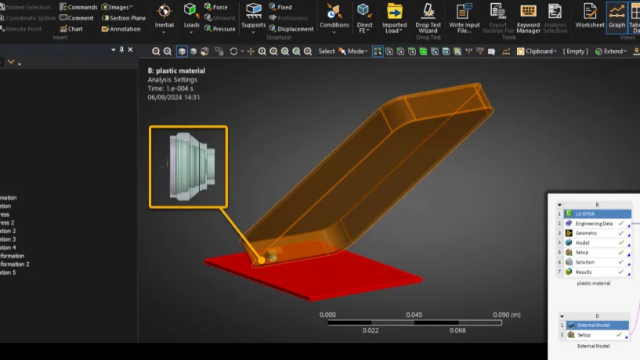The height and width of the screenshot is (360, 640).
Task: Open Engineering Data cell in system B
Action: (598, 224)
